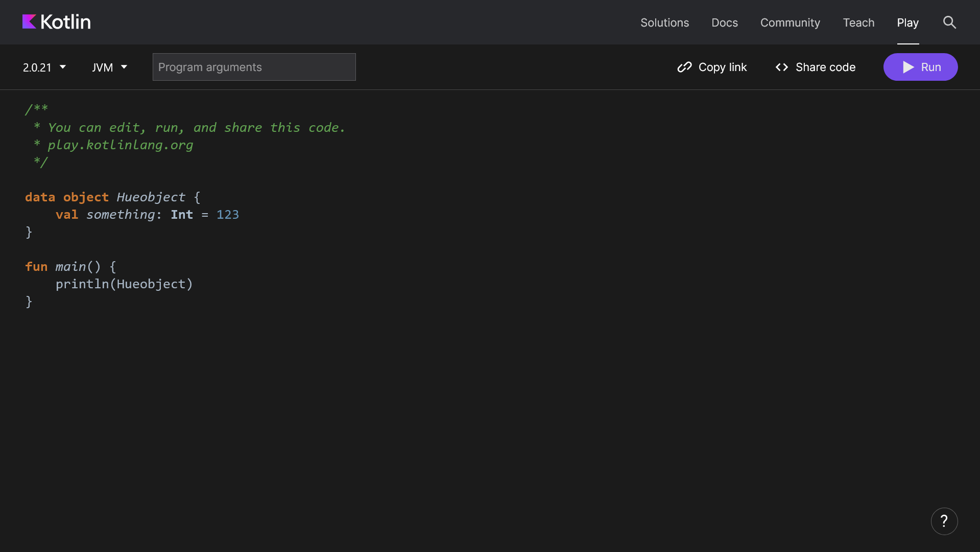Click the help question mark button

click(944, 521)
